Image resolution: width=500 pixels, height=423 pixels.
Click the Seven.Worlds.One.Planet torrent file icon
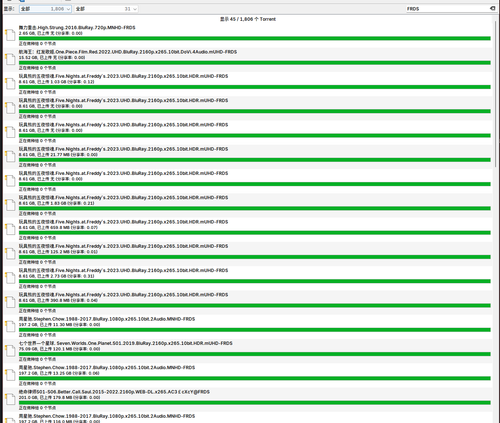pos(10,351)
